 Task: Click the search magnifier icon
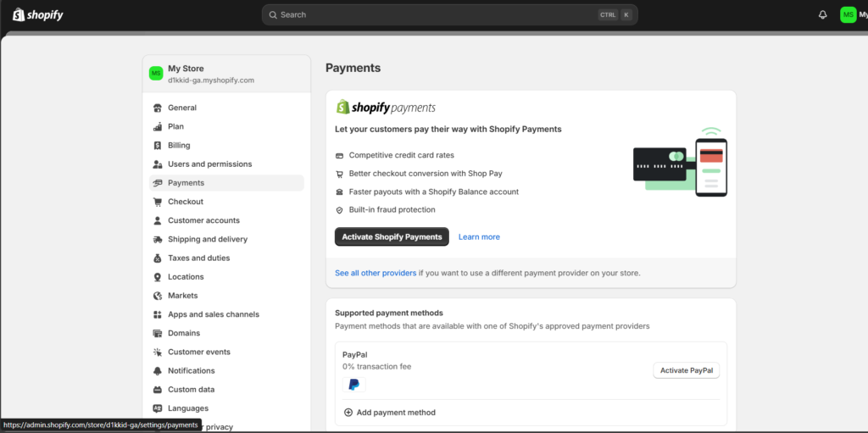[273, 15]
